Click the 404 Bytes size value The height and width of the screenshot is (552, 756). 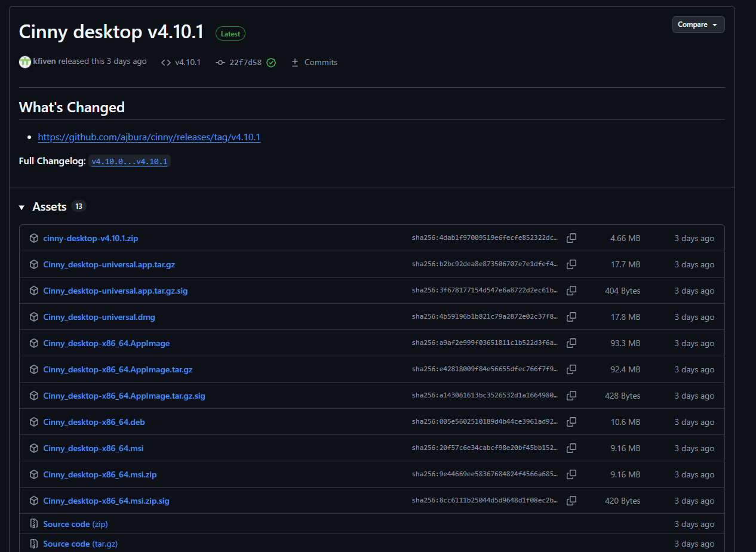coord(623,291)
